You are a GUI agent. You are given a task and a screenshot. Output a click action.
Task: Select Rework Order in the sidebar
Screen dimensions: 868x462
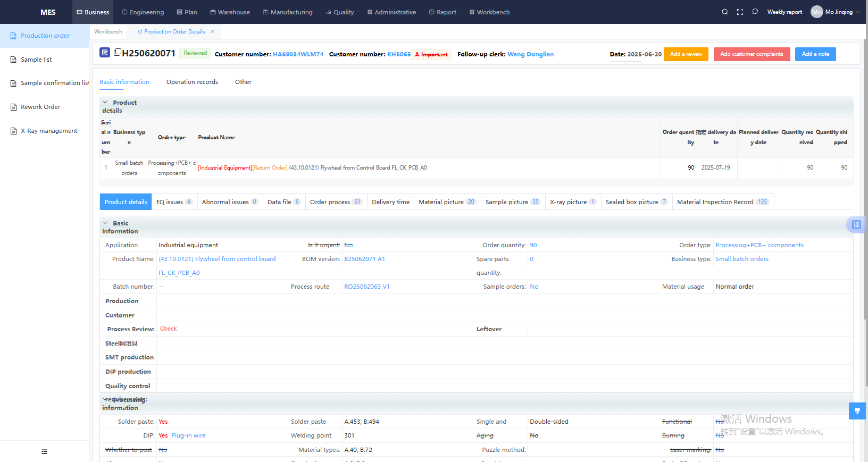coord(40,107)
